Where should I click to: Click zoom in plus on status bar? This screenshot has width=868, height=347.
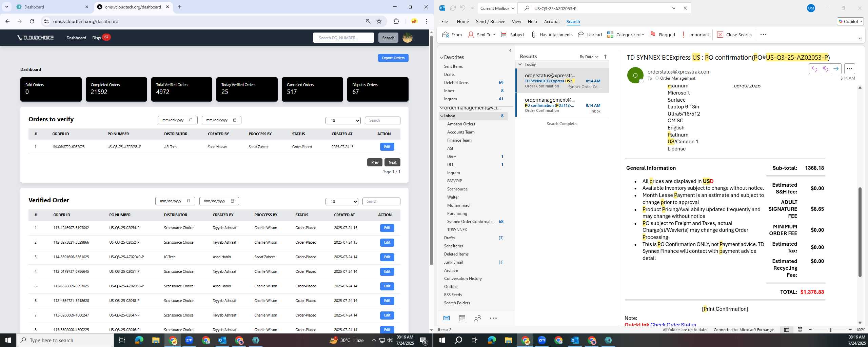[850, 330]
